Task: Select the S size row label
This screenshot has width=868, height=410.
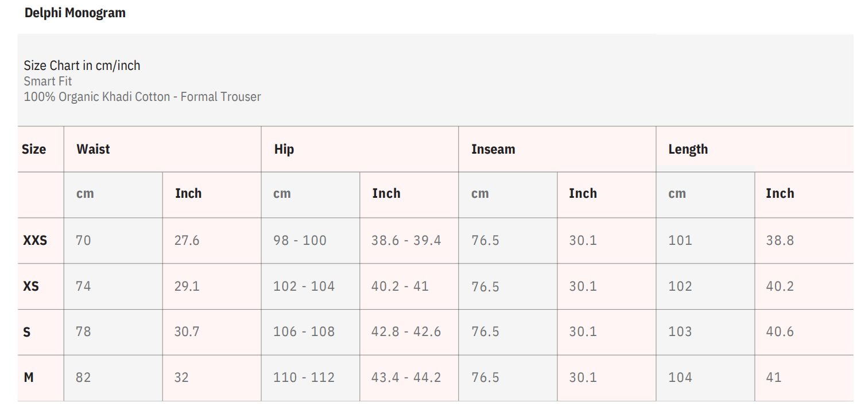Action: (27, 332)
